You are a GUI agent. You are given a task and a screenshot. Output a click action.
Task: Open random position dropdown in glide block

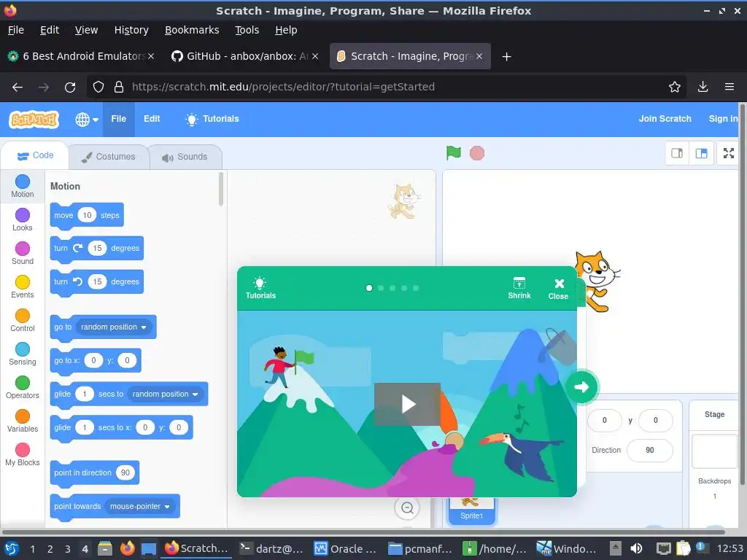coord(165,394)
